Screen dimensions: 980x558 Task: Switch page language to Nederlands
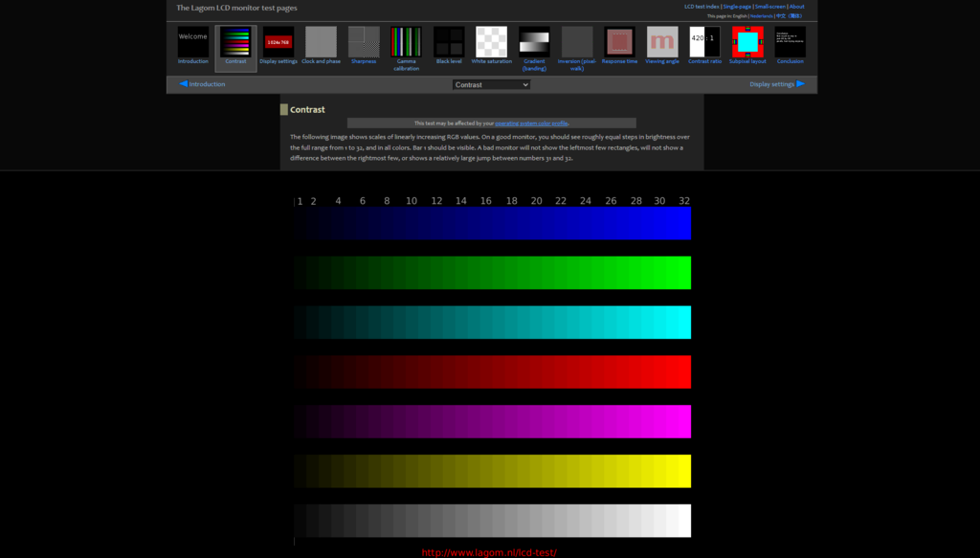(x=762, y=16)
